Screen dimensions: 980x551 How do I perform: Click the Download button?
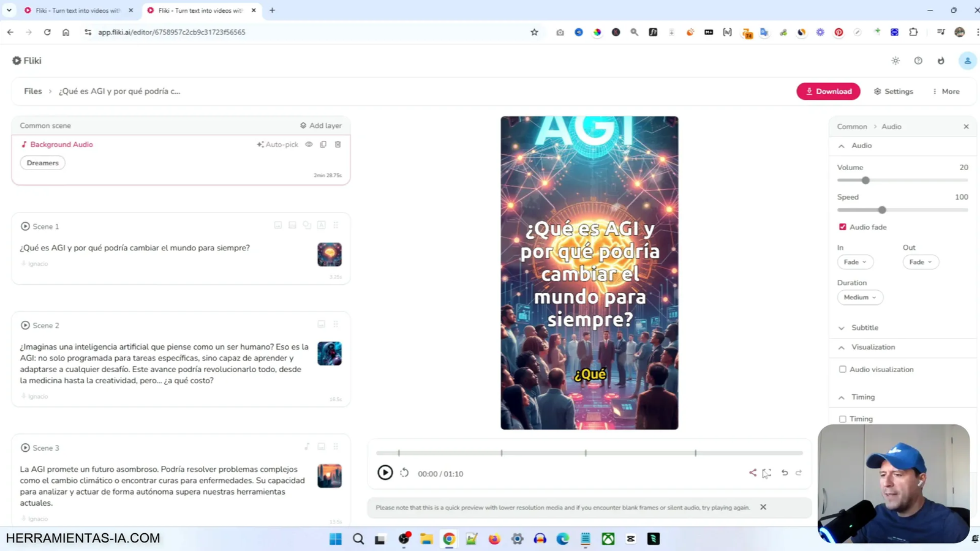tap(828, 91)
